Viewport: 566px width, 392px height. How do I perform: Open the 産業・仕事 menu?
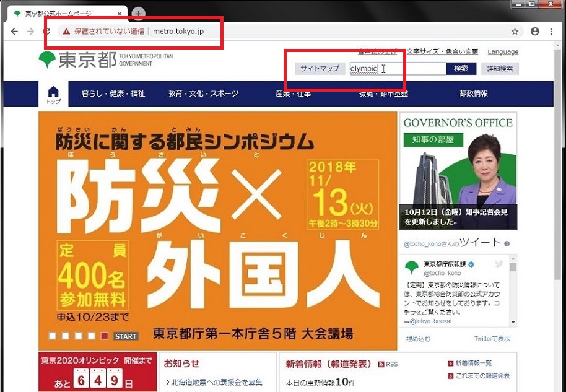click(293, 94)
